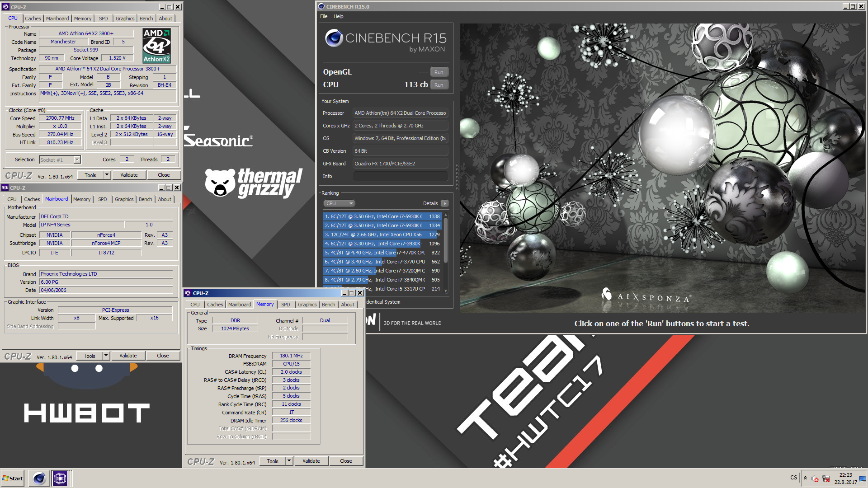This screenshot has height=488, width=868.
Task: Switch to the SPD tab in the Mainboard CPU-Z window
Action: [103, 199]
